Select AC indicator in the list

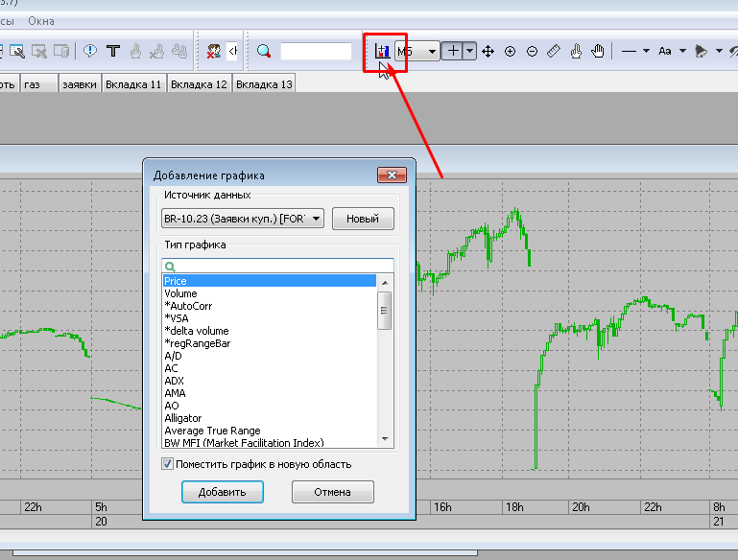click(270, 368)
